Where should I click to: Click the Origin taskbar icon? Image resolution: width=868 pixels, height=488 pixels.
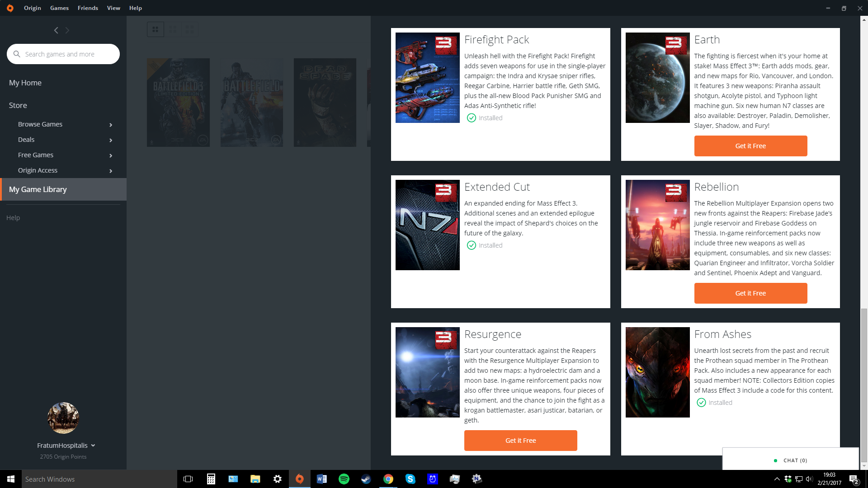pos(299,479)
